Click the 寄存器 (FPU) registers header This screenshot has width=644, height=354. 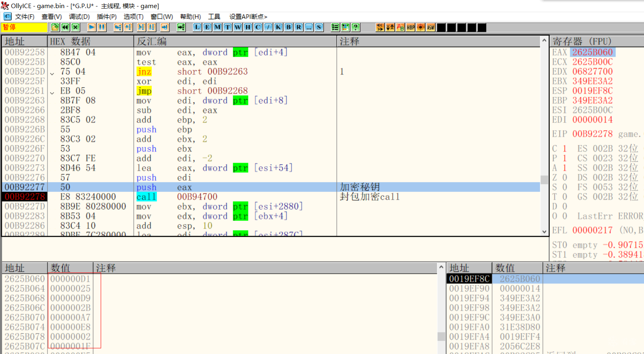click(596, 41)
